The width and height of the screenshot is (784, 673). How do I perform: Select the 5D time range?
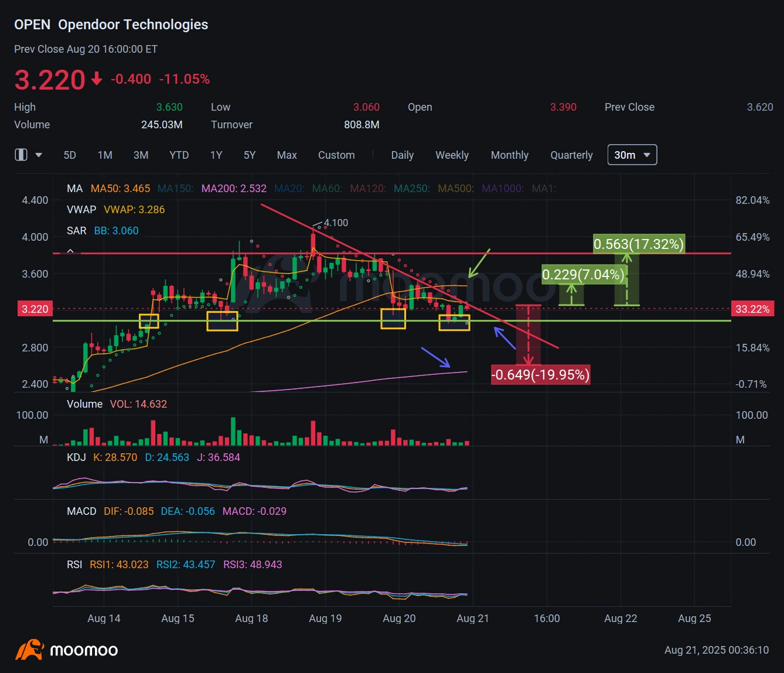[70, 155]
